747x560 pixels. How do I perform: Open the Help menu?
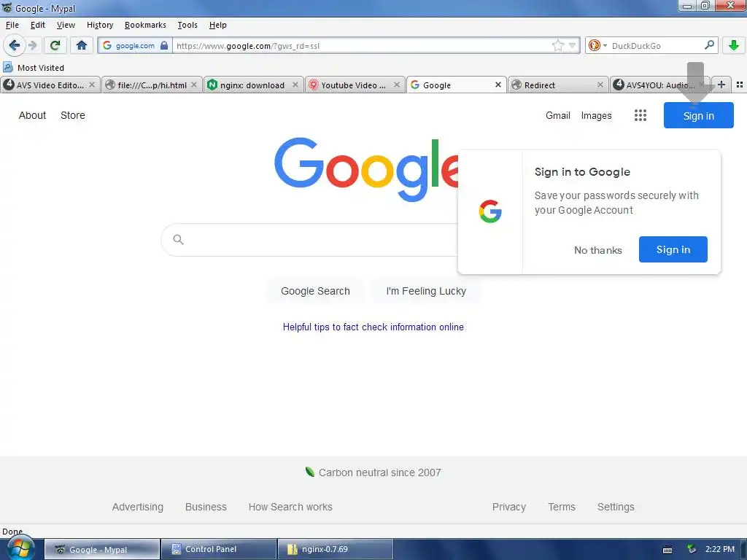[x=217, y=25]
